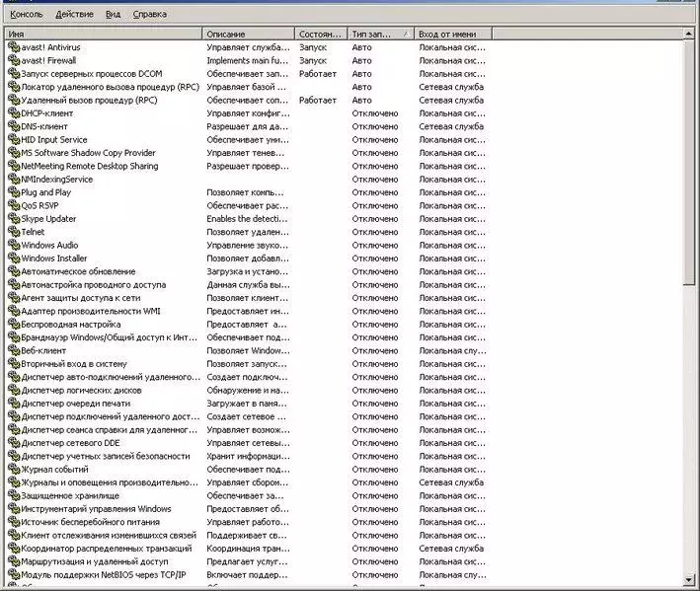Select the Диспетчер логических дисков service
700x591 pixels.
[x=81, y=391]
